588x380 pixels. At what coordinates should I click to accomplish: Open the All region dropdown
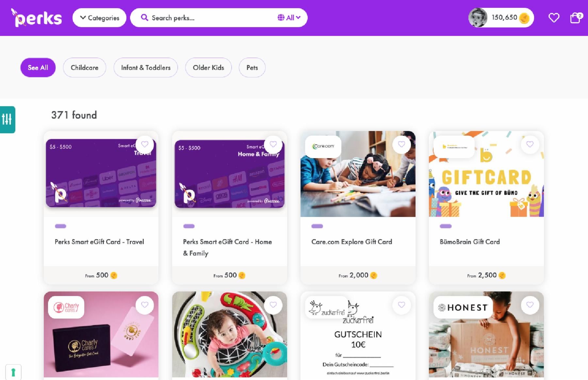[x=289, y=18]
